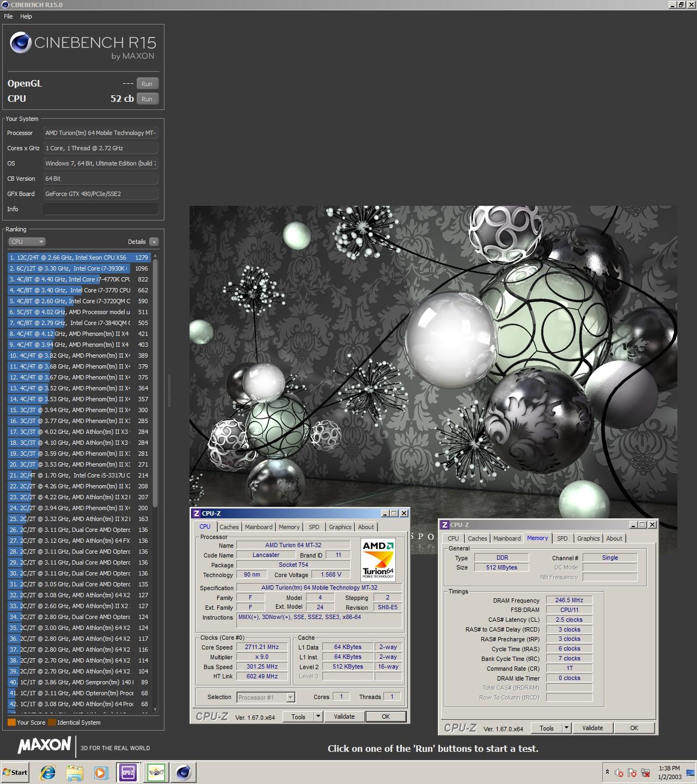Switch to Mainboard tab in right CPU-Z

coord(507,538)
